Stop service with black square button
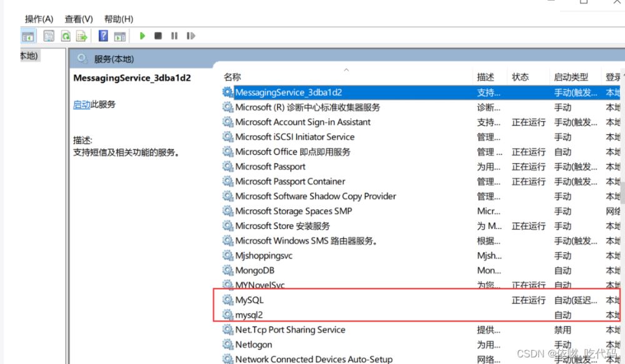625x364 pixels. tap(158, 36)
